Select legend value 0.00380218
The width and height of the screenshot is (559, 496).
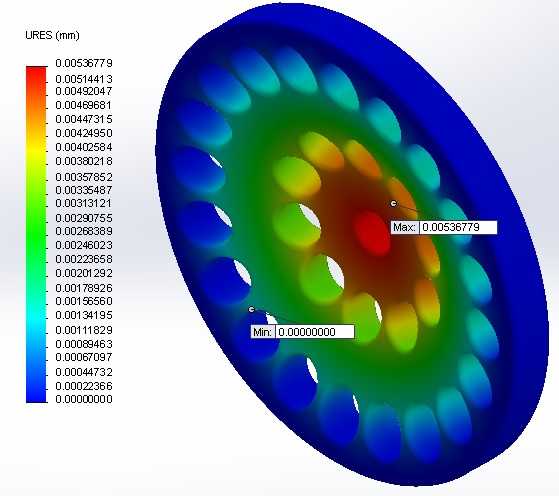pos(84,161)
